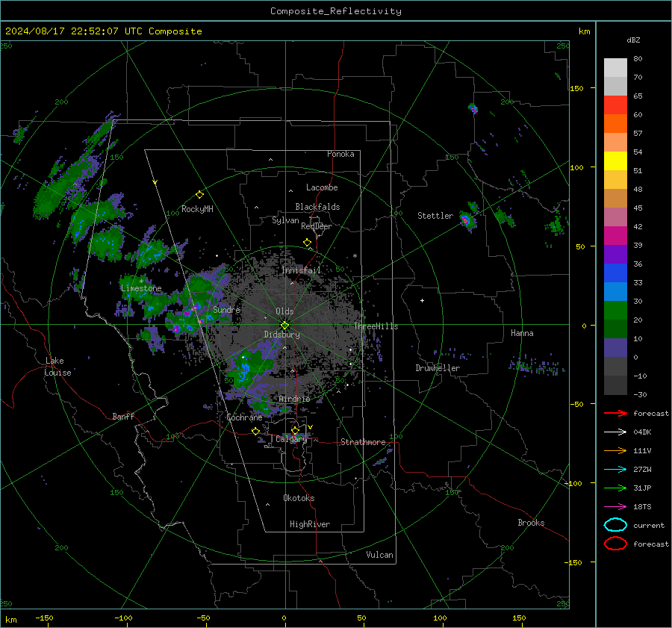Click the Sundre label
The image size is (672, 628).
coord(226,309)
